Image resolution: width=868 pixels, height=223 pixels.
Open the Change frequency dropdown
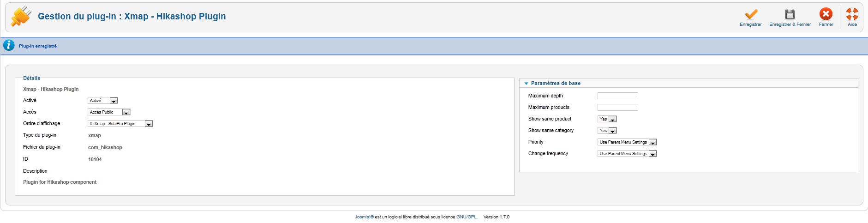[627, 154]
